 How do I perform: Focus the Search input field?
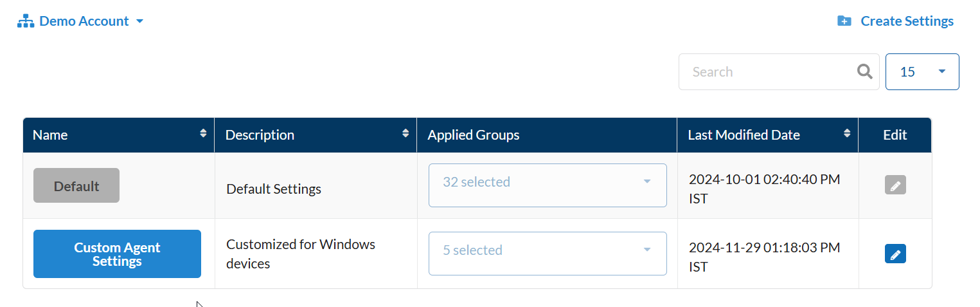(769, 71)
